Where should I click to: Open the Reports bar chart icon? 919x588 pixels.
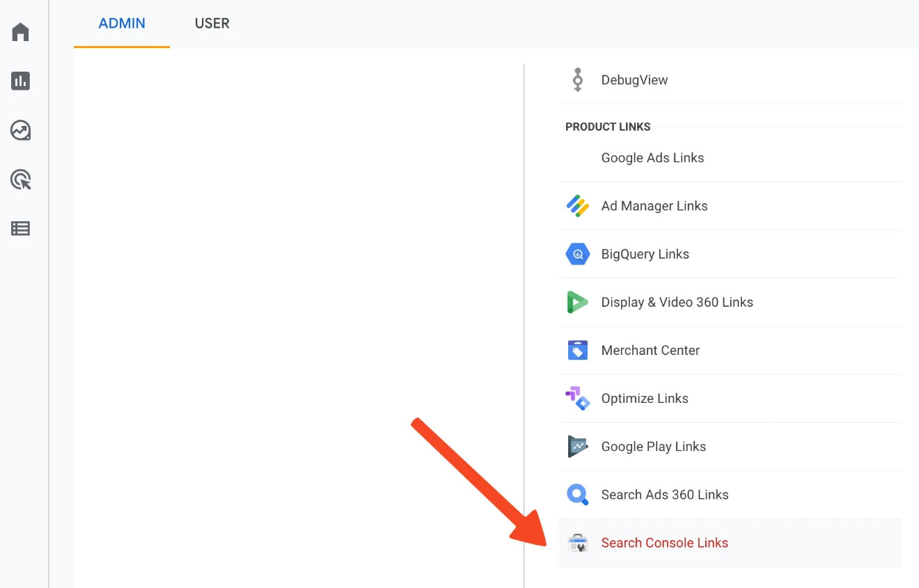click(x=21, y=81)
